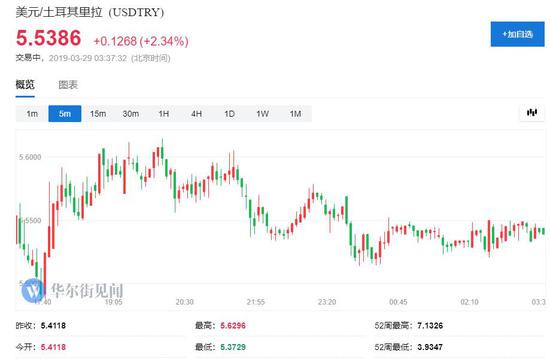Click the 19:05 time axis label
This screenshot has width=550, height=362.
(x=113, y=302)
